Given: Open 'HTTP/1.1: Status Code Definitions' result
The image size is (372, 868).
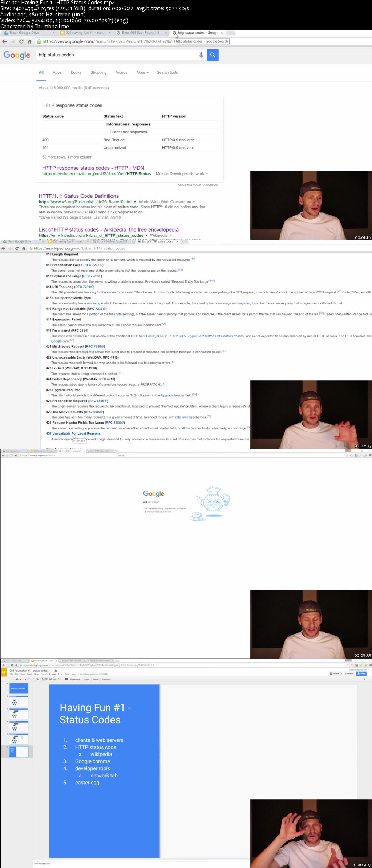Looking at the screenshot, I should tap(79, 196).
